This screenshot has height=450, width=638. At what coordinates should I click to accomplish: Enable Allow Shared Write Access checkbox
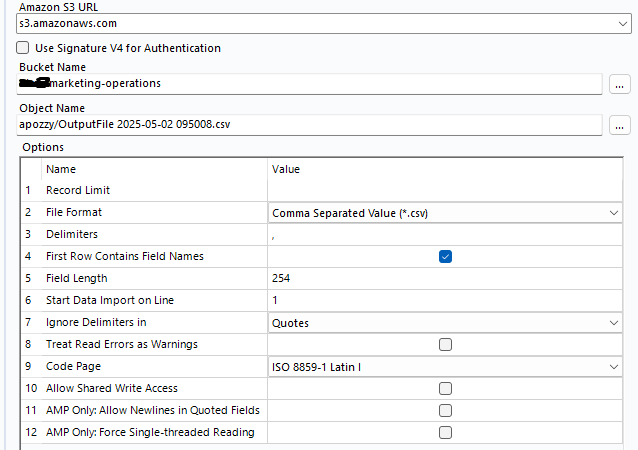(445, 388)
